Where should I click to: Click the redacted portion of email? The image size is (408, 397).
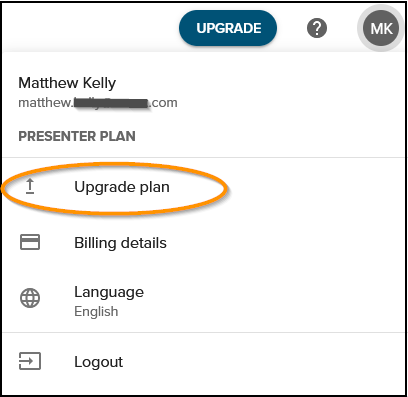pyautogui.click(x=111, y=103)
